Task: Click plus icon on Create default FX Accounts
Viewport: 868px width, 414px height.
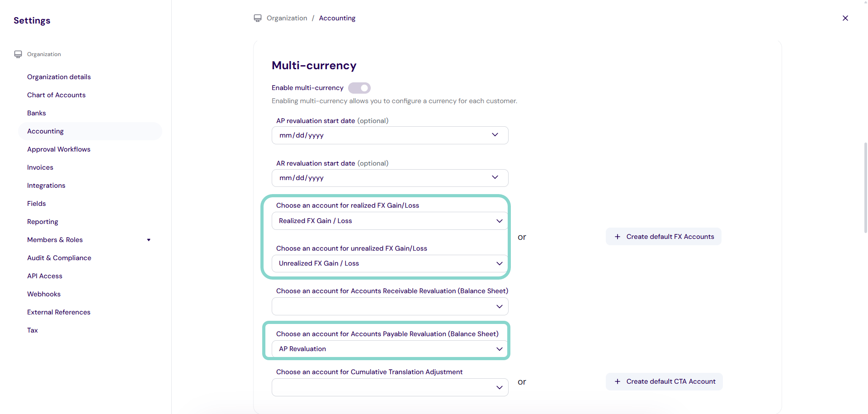Action: point(617,237)
